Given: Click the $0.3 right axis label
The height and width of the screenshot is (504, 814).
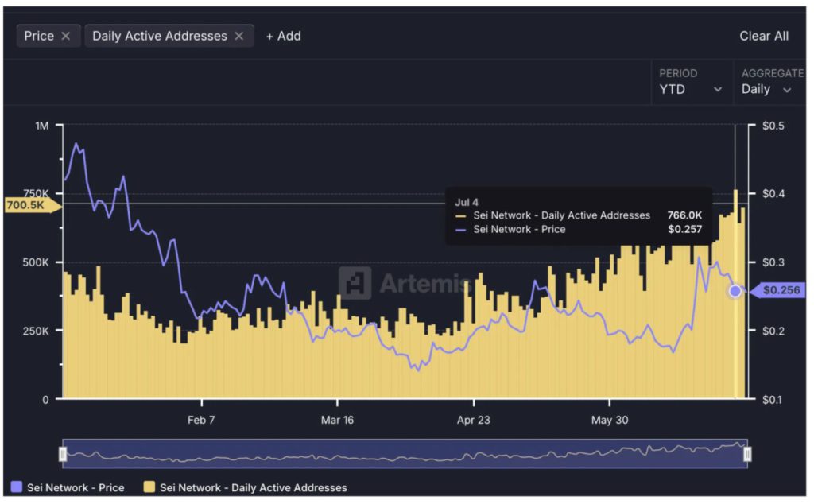Looking at the screenshot, I should 773,262.
